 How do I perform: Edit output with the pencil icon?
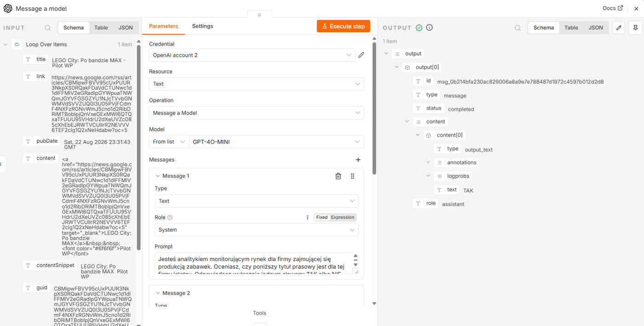pyautogui.click(x=619, y=28)
